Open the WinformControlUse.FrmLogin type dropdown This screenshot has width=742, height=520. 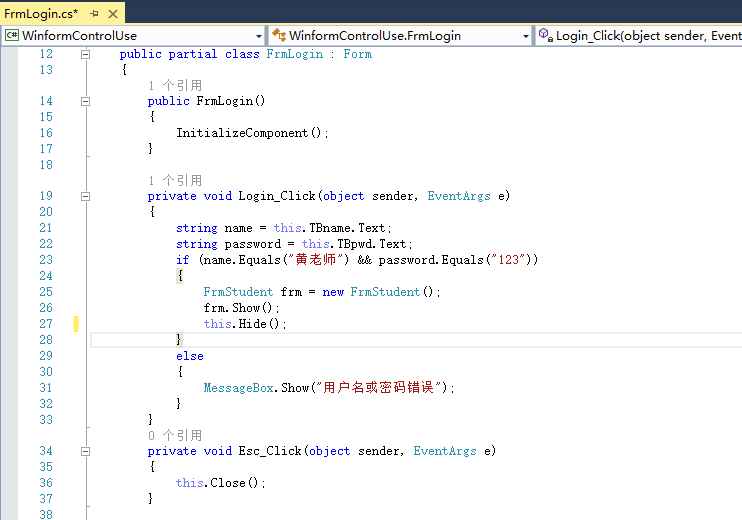pos(525,36)
